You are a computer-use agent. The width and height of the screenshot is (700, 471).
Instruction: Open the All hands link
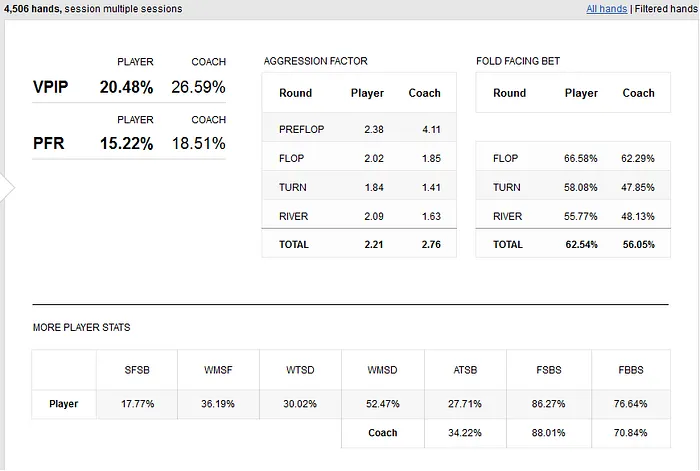click(x=606, y=9)
